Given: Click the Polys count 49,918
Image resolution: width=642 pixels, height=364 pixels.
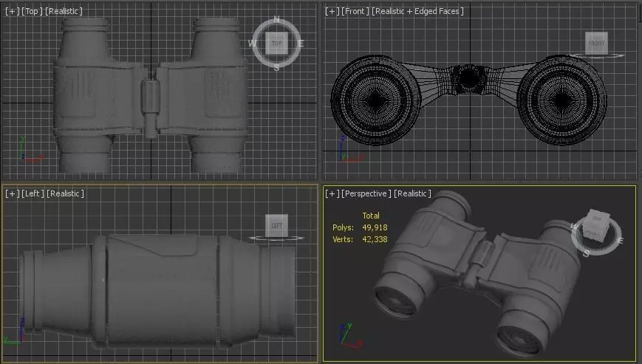Looking at the screenshot, I should [x=375, y=227].
